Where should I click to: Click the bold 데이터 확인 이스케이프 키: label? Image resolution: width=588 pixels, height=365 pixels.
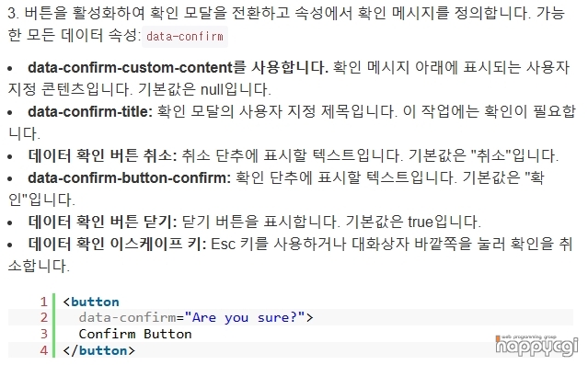117,244
